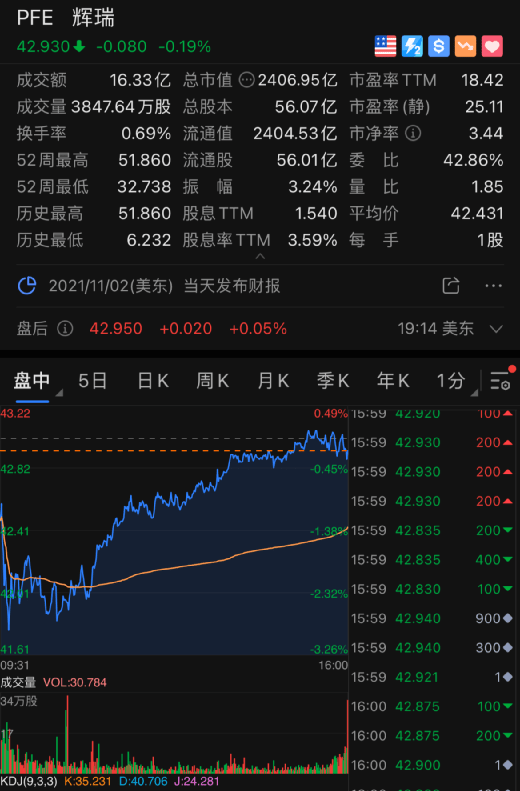Open the three-dot more options
Screen dimensions: 520x791
[493, 286]
